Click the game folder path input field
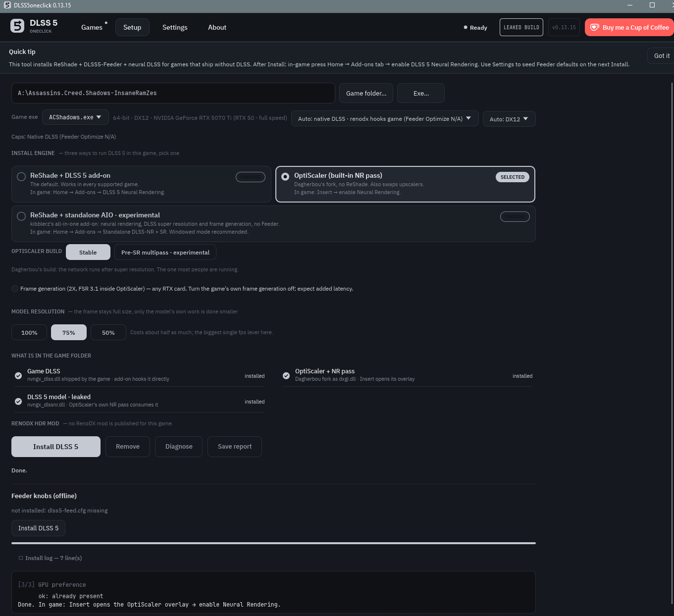 (x=173, y=93)
